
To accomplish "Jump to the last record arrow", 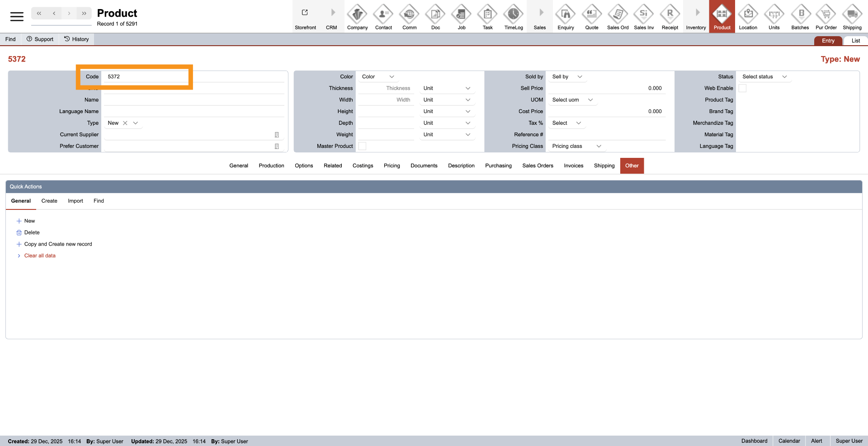I will pos(84,14).
